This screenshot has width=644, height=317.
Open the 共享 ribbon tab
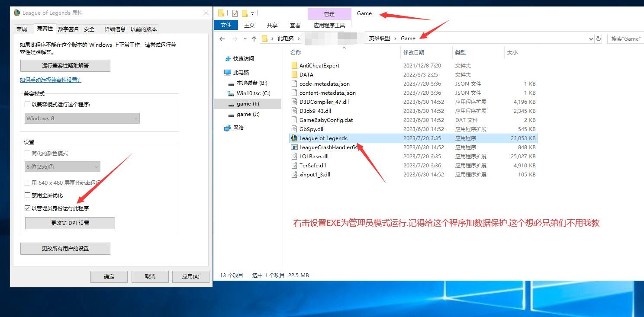[x=272, y=25]
